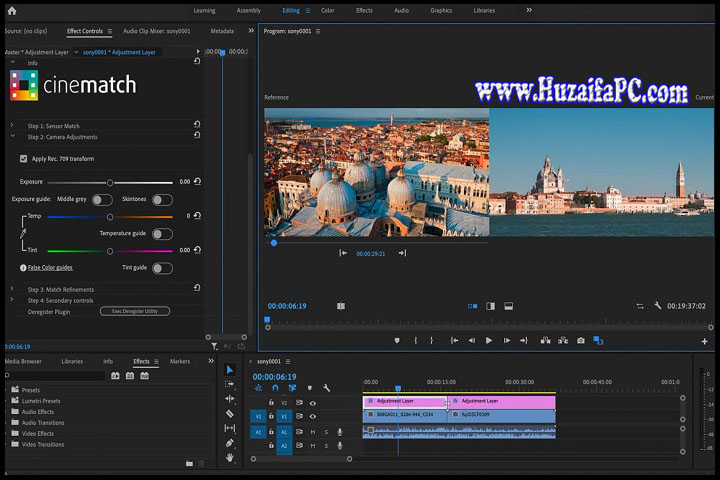Create new custom bin folder icon
The height and width of the screenshot is (480, 720).
point(189,464)
